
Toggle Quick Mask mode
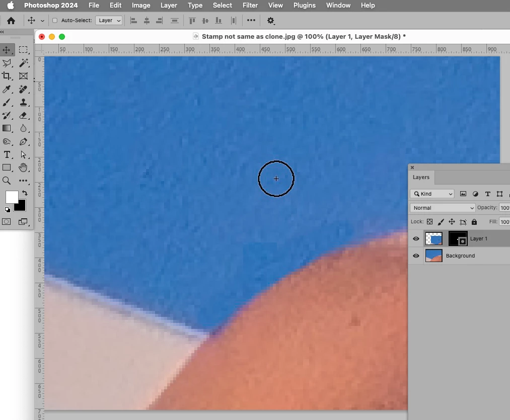(7, 222)
